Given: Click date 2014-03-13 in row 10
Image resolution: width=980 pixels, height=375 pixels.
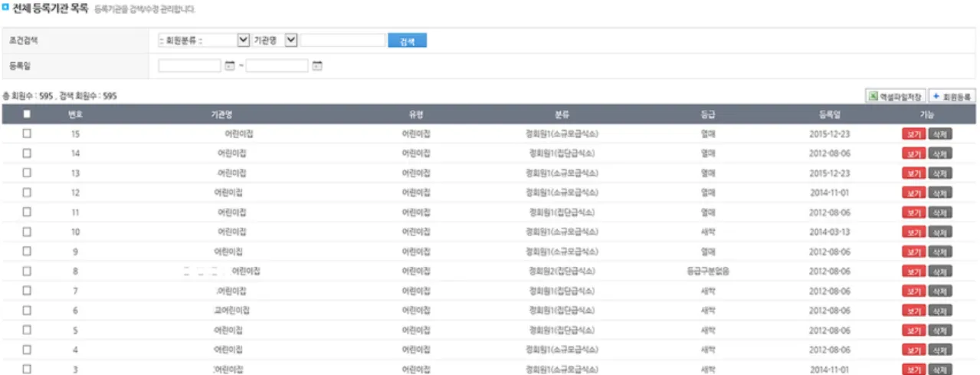Looking at the screenshot, I should coord(830,232).
